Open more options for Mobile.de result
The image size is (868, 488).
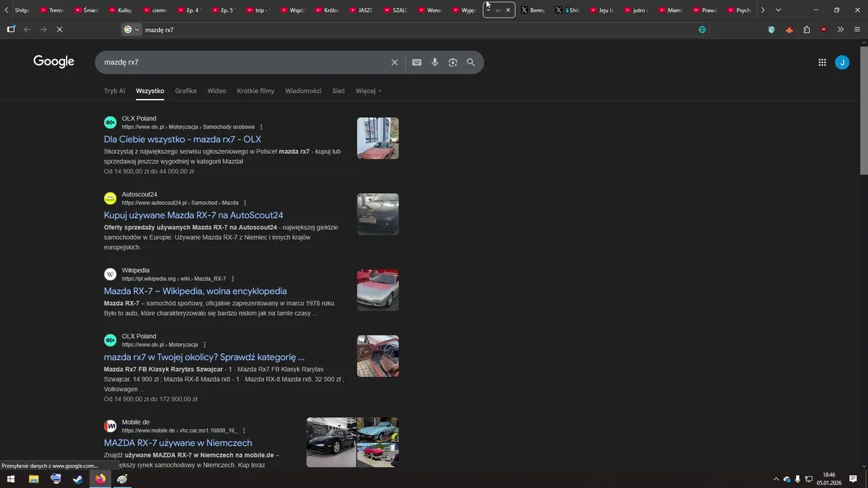pos(244,430)
